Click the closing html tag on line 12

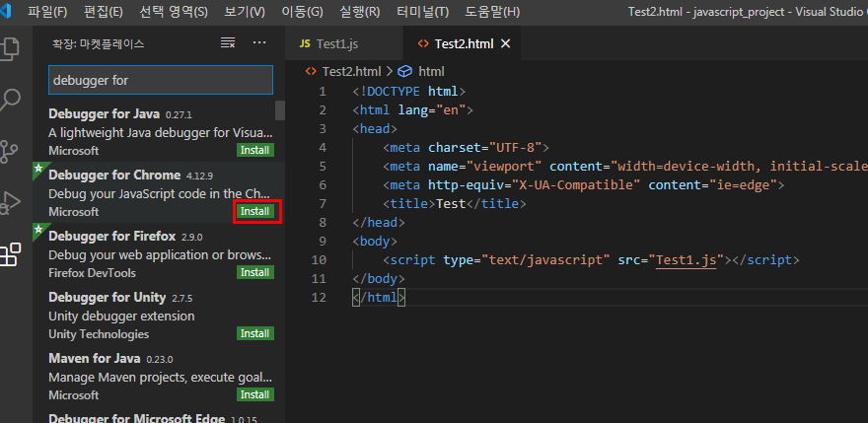379,298
